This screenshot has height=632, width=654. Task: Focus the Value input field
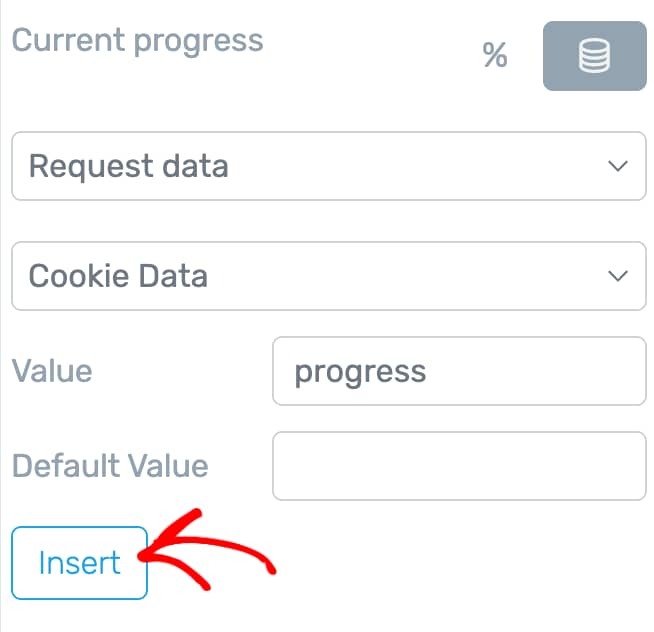click(x=460, y=371)
